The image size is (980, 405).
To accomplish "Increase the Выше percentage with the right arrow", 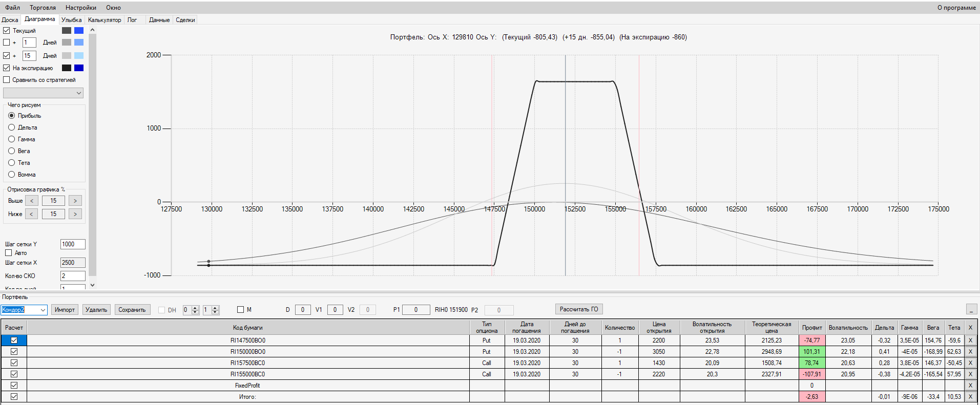I will [75, 201].
